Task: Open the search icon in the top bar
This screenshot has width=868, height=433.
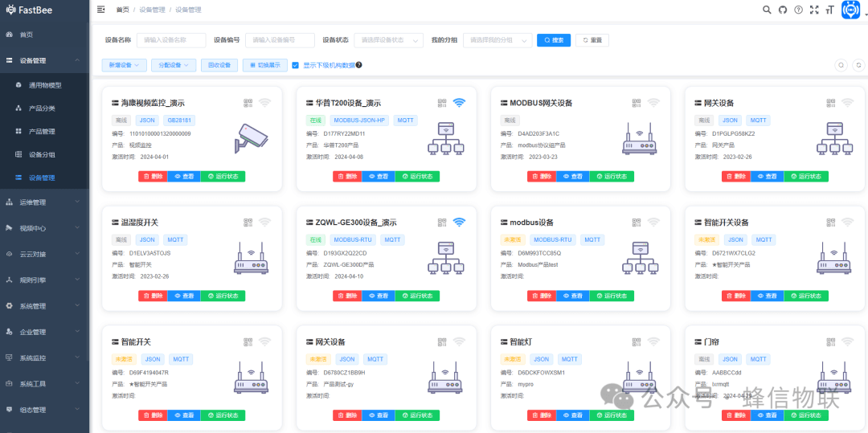Action: click(x=767, y=10)
